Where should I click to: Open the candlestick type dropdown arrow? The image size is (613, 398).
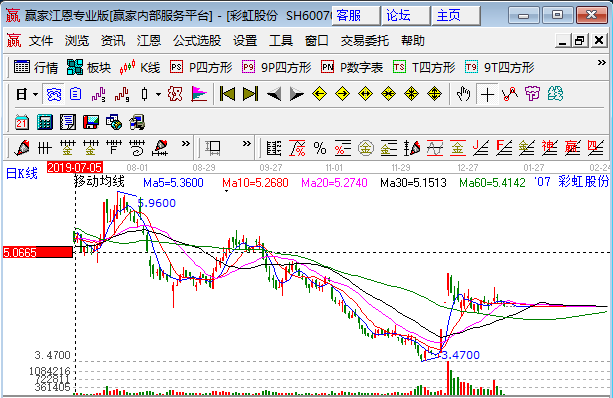click(x=158, y=94)
